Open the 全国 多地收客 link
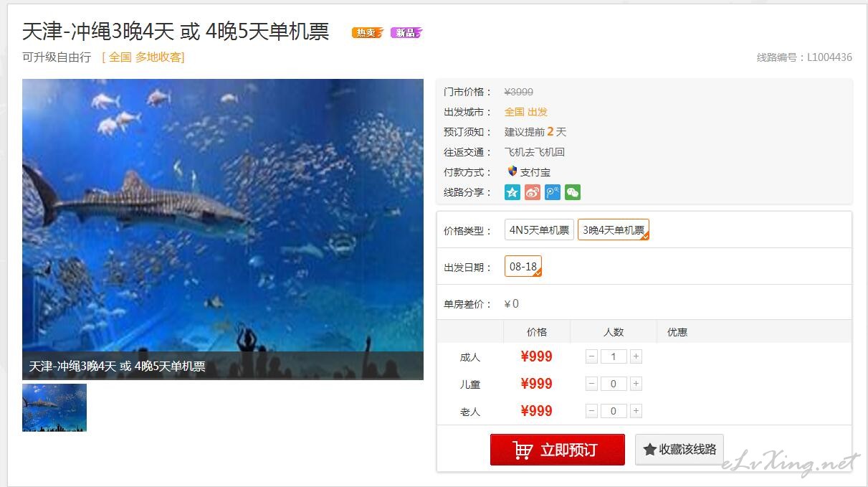The image size is (868, 487). pyautogui.click(x=143, y=57)
